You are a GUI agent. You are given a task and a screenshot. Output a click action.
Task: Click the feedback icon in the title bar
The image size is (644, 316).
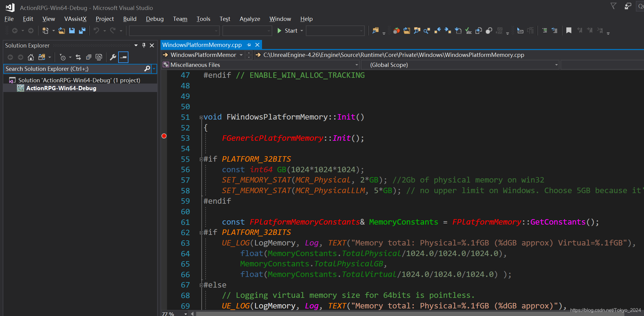628,6
